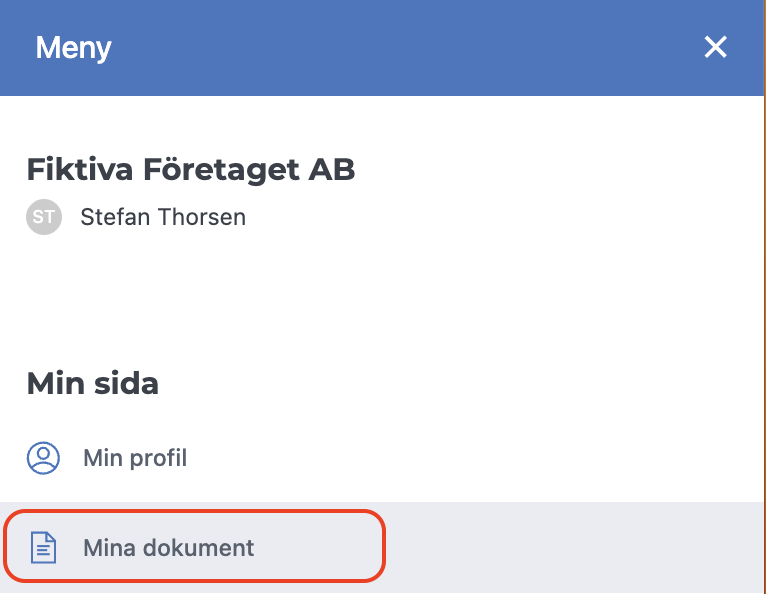
Task: Click the Min profil person icon
Action: pos(43,459)
